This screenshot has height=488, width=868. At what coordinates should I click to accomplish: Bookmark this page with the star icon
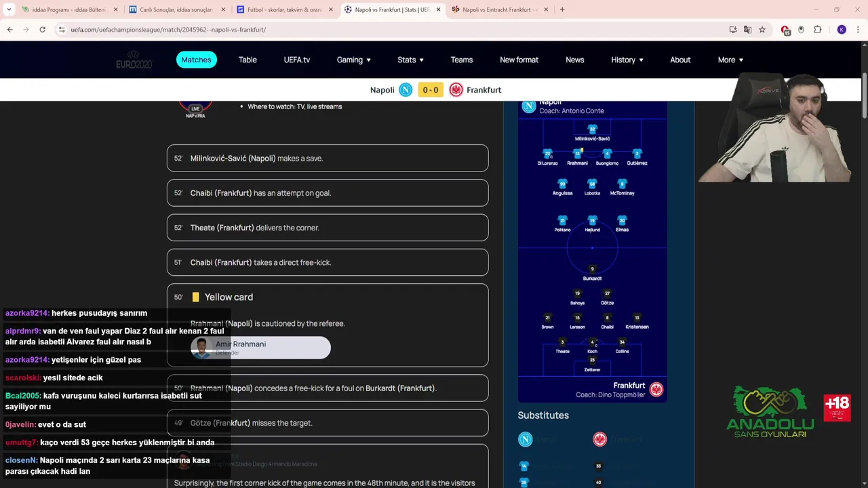point(762,30)
